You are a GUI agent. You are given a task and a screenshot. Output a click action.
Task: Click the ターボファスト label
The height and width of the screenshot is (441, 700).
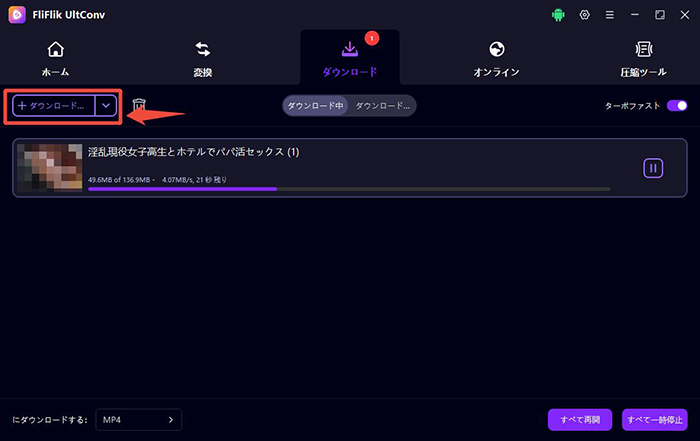pos(632,106)
